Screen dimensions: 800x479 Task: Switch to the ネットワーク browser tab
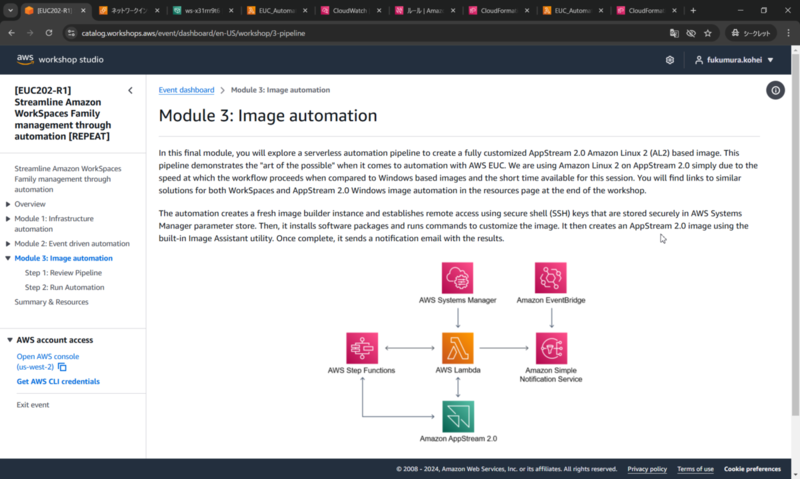click(x=127, y=10)
